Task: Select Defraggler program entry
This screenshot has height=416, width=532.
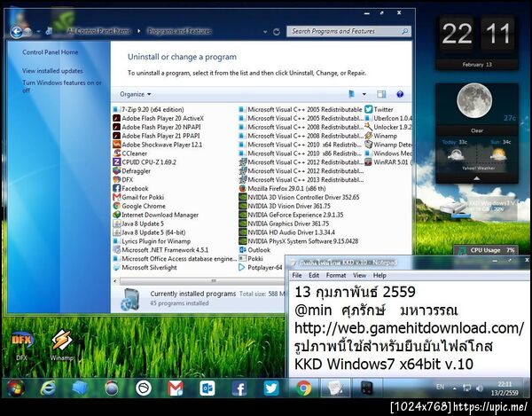Action: 131,171
